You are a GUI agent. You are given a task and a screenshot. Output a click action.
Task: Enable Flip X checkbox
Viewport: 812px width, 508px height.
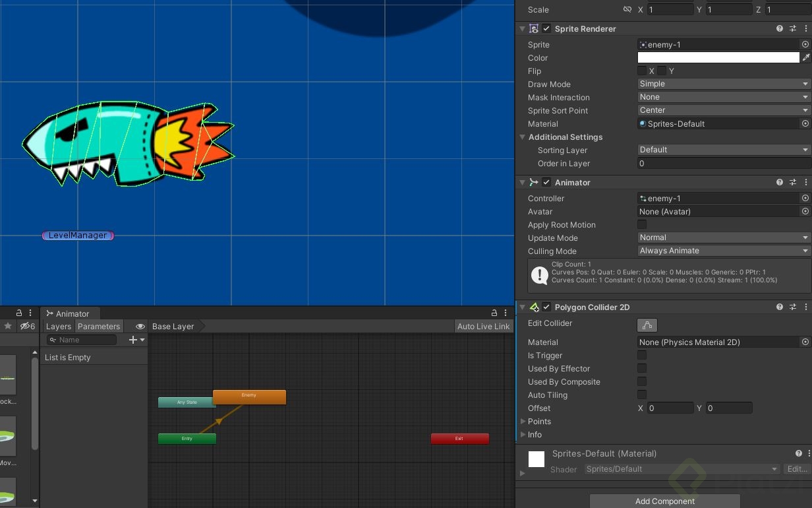point(642,71)
